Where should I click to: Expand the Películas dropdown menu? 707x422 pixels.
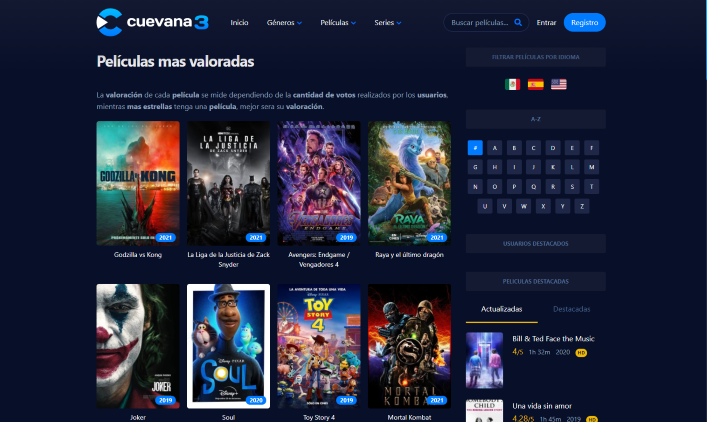[338, 23]
